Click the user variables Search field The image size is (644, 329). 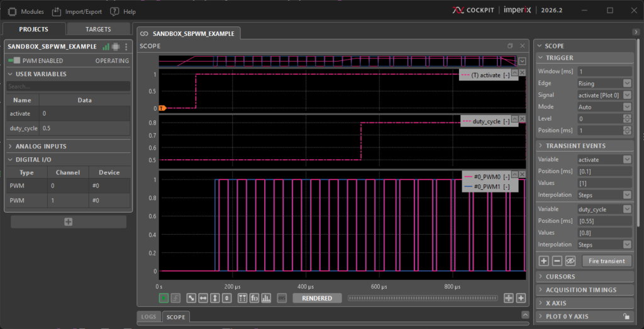[x=68, y=86]
